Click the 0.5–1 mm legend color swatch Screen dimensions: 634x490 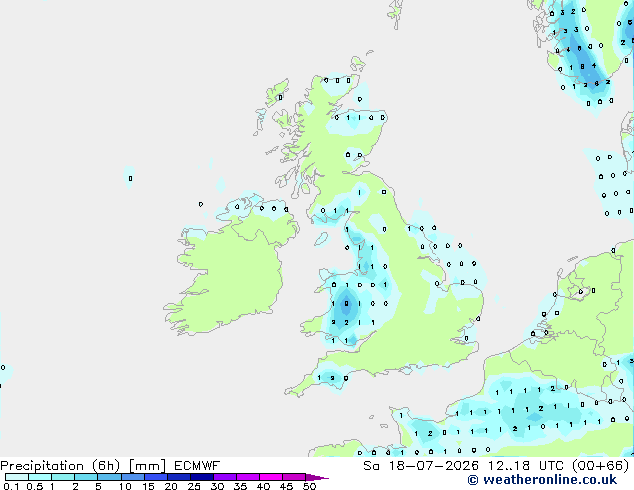(40, 477)
